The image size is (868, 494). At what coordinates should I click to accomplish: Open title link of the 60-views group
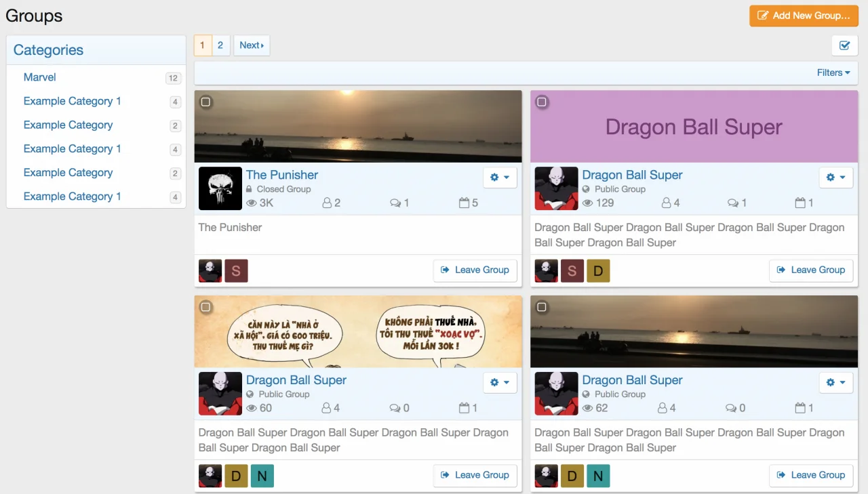tap(296, 380)
